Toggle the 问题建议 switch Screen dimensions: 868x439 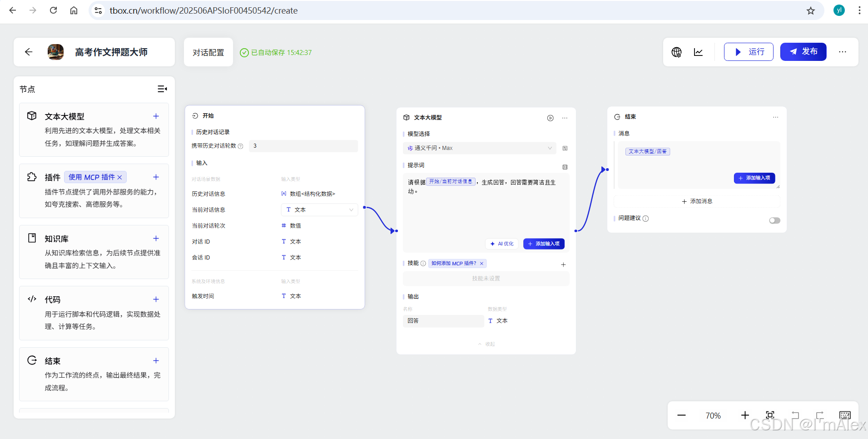774,220
